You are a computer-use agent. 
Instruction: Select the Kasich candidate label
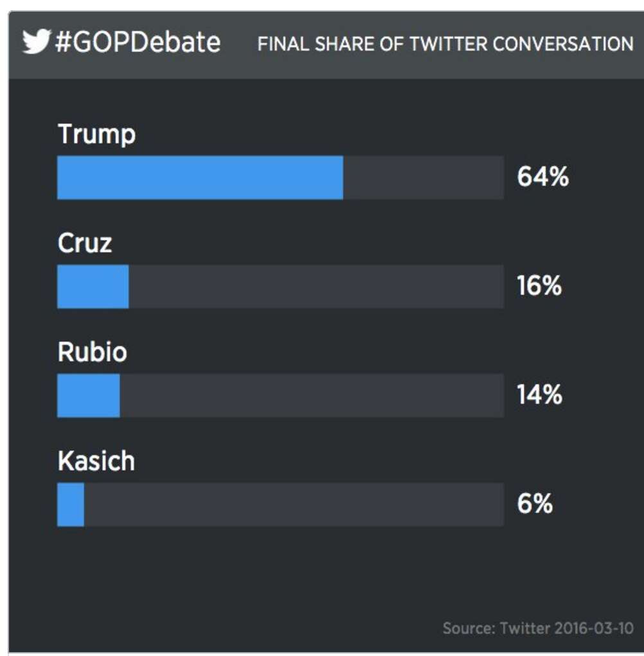pos(96,461)
